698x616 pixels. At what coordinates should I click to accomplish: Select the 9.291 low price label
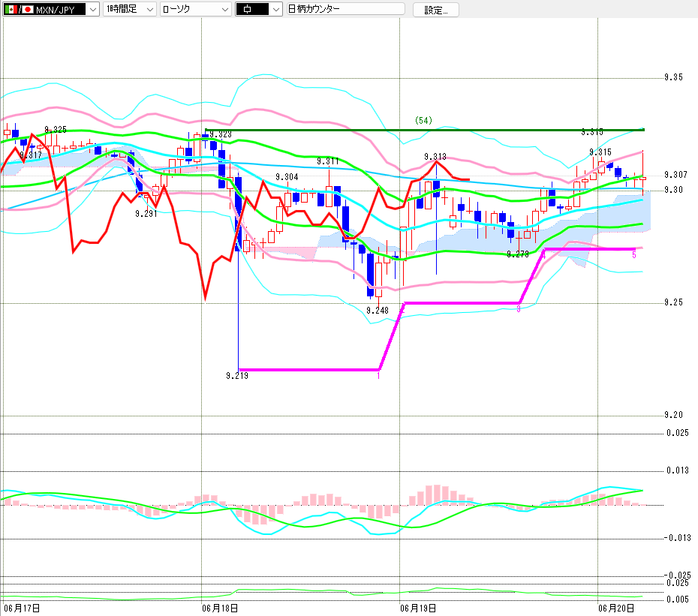tap(146, 214)
